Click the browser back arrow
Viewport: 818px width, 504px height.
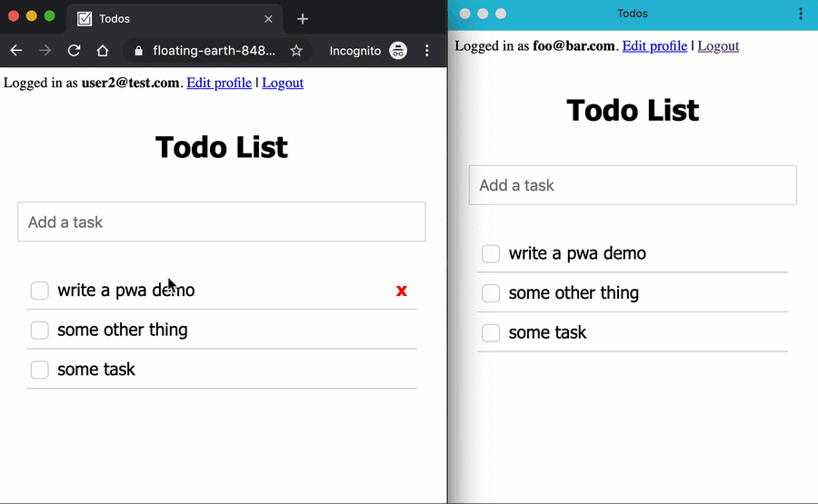(x=16, y=51)
